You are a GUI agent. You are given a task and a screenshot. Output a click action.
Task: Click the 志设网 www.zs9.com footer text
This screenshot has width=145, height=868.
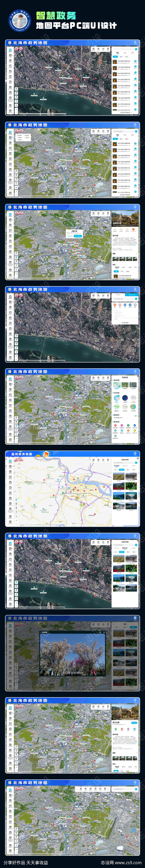[121, 863]
